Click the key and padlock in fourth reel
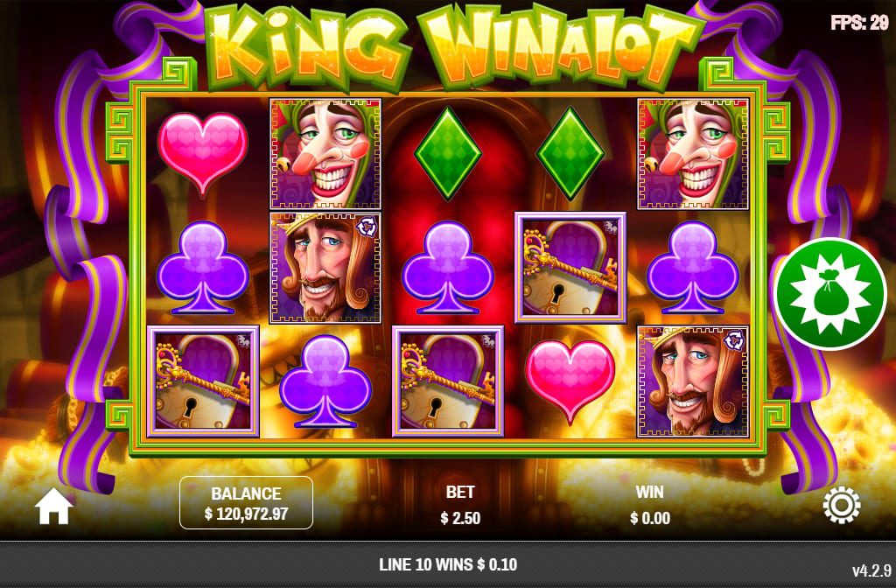896x588 pixels. point(570,268)
